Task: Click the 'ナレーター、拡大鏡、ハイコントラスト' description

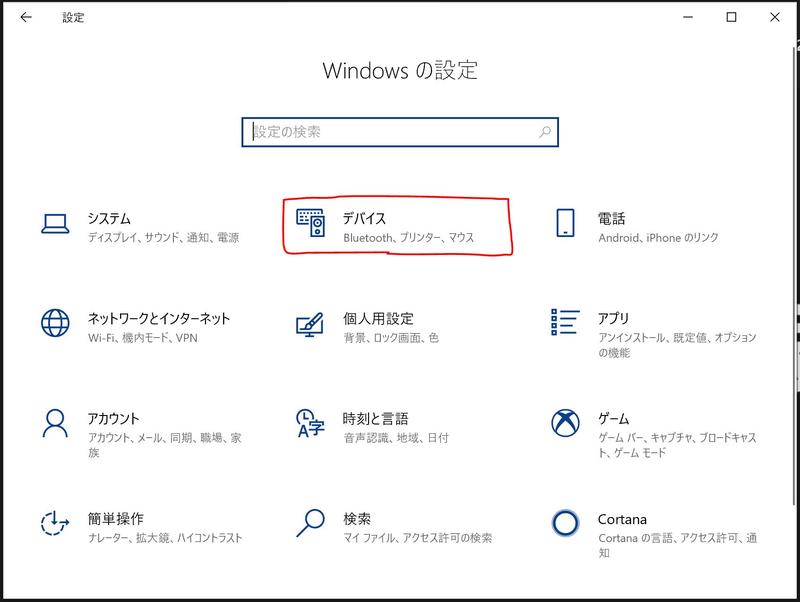Action: pyautogui.click(x=165, y=538)
